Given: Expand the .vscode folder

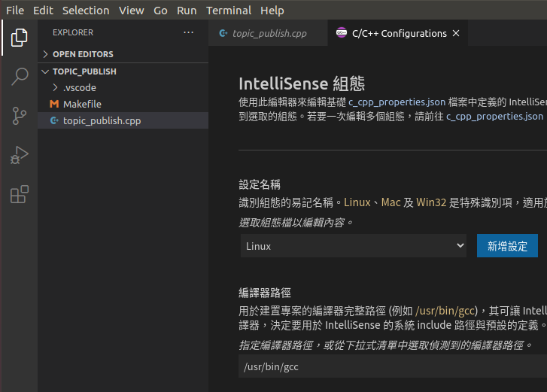Looking at the screenshot, I should [x=55, y=87].
